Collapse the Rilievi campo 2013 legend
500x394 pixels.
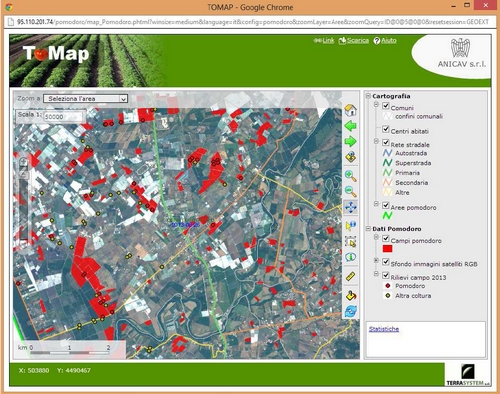pos(376,274)
